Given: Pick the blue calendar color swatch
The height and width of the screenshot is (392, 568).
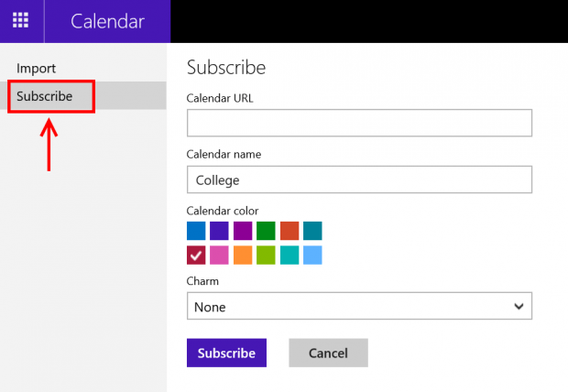Looking at the screenshot, I should click(x=196, y=231).
